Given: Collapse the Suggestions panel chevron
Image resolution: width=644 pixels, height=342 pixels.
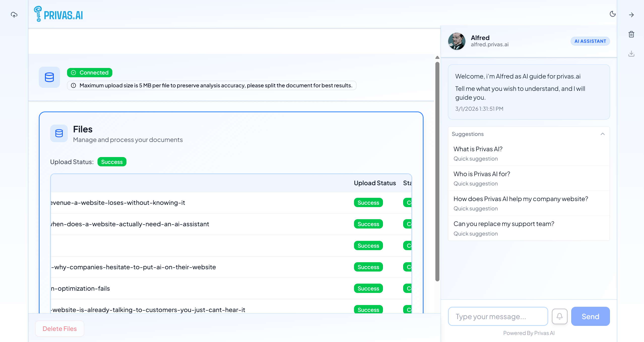Looking at the screenshot, I should click(x=602, y=134).
